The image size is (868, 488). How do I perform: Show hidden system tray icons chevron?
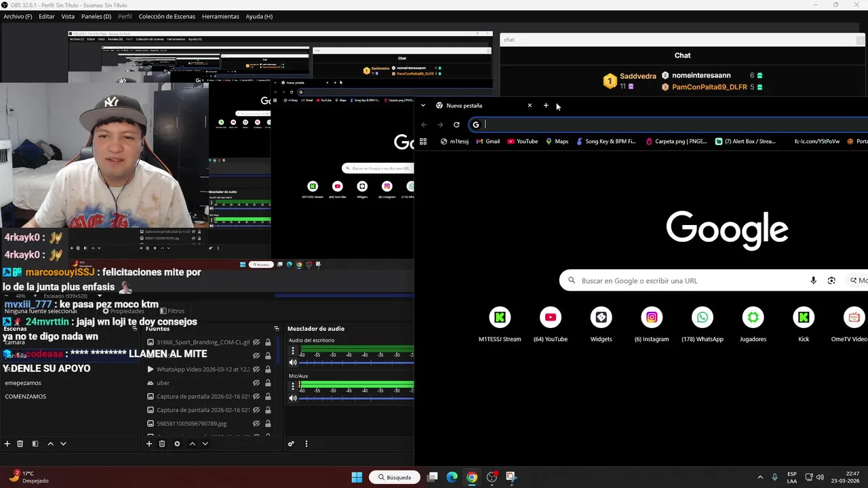pos(759,477)
